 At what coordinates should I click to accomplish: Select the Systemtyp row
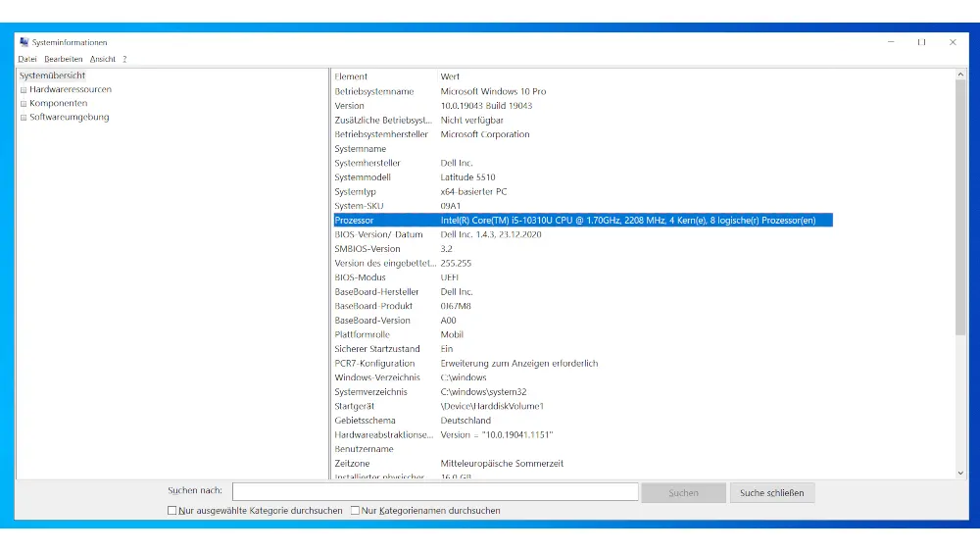pos(583,192)
